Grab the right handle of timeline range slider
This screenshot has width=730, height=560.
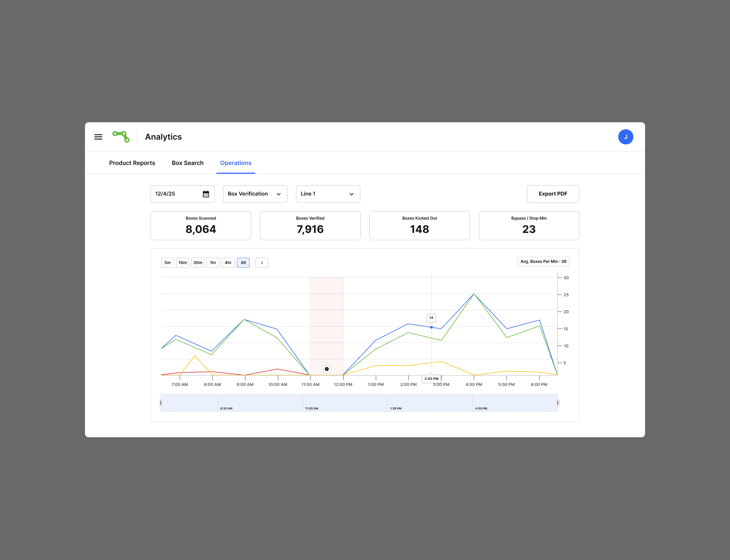558,403
